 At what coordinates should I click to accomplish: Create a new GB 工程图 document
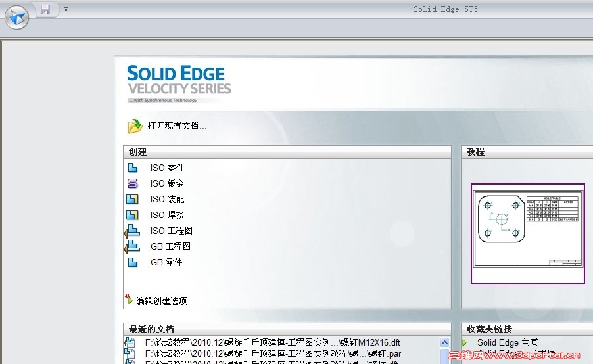(x=170, y=247)
